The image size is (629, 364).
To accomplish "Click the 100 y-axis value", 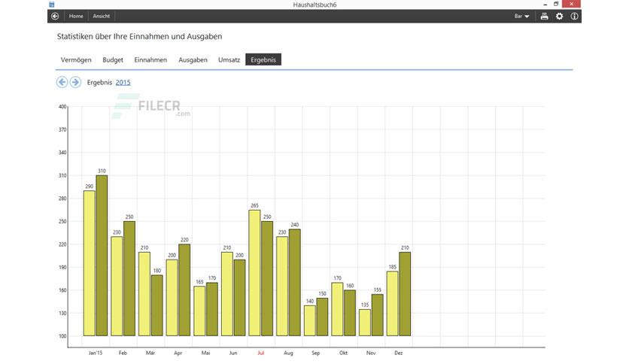I will tap(62, 336).
